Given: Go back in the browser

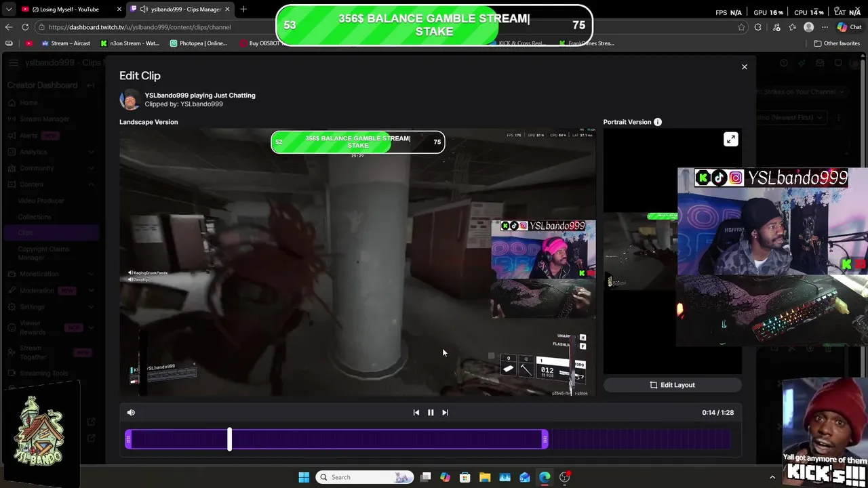Looking at the screenshot, I should [9, 27].
